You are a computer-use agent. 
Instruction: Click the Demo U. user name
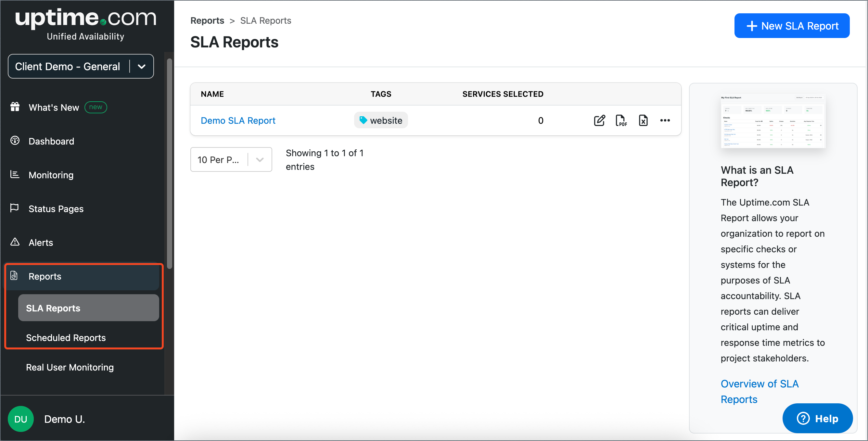pos(64,419)
